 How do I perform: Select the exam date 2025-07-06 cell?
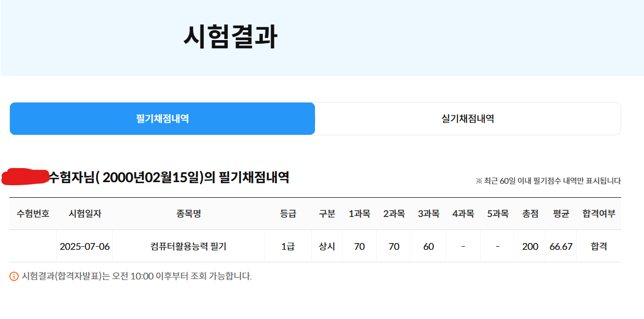(85, 247)
